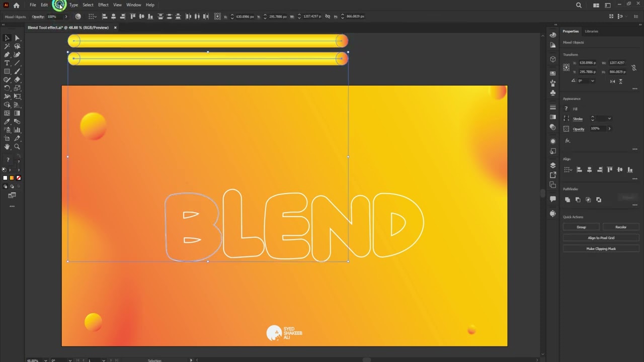
Task: Open the Layers panel icon in dock
Action: [x=553, y=165]
